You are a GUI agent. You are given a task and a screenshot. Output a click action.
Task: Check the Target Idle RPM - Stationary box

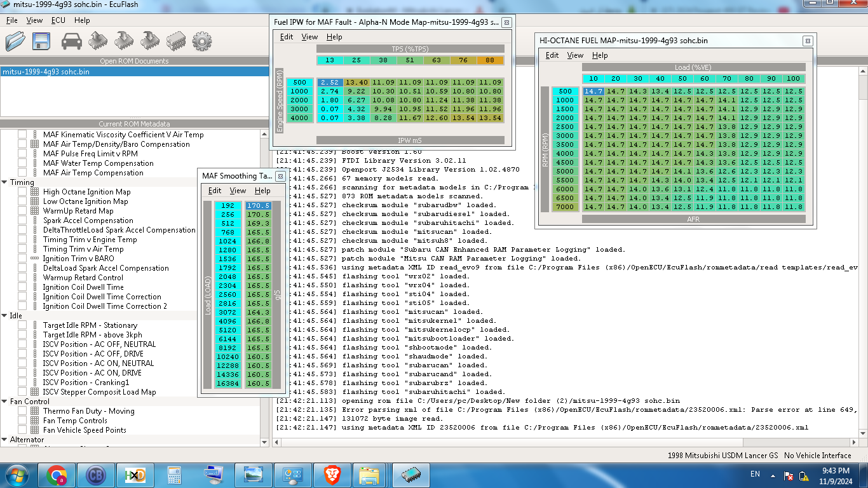[22, 325]
